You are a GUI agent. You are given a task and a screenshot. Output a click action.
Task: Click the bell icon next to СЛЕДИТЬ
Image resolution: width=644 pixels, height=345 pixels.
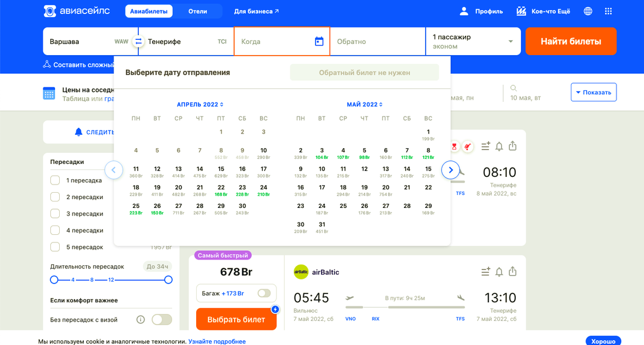click(78, 132)
